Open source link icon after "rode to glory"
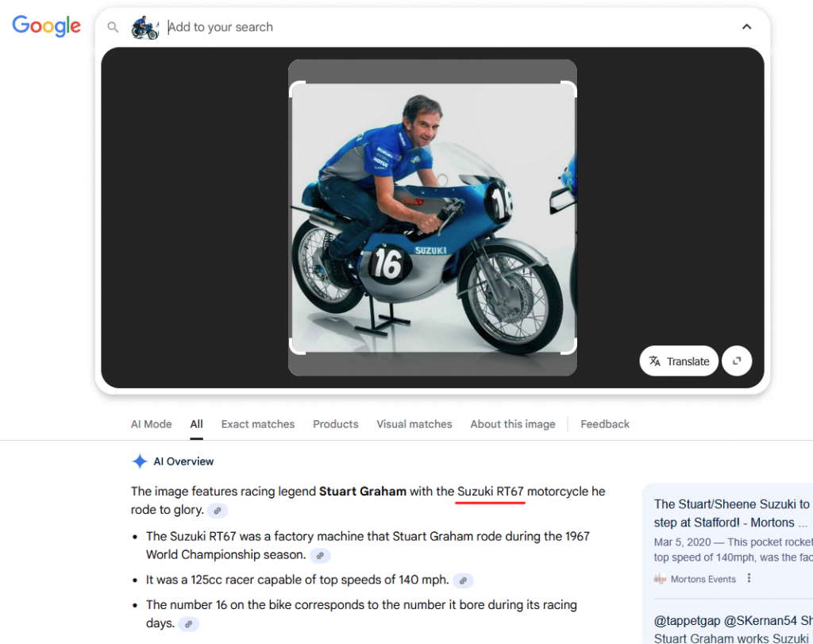The width and height of the screenshot is (813, 644). point(218,511)
